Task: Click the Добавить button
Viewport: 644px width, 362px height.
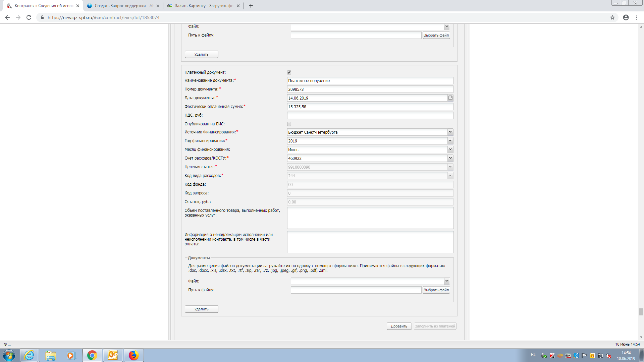Action: pyautogui.click(x=399, y=326)
